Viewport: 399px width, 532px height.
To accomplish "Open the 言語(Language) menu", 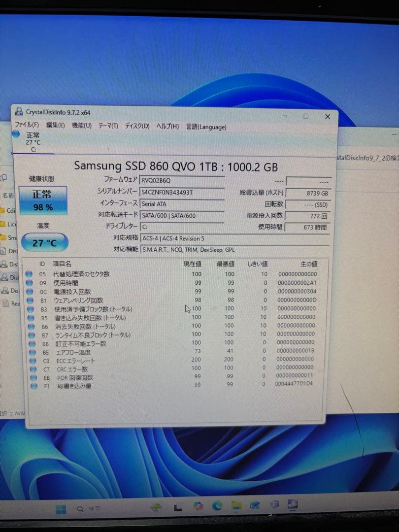I will point(205,127).
